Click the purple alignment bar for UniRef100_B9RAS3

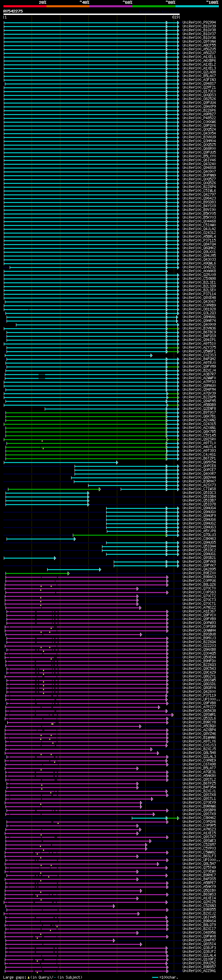click(87, 577)
